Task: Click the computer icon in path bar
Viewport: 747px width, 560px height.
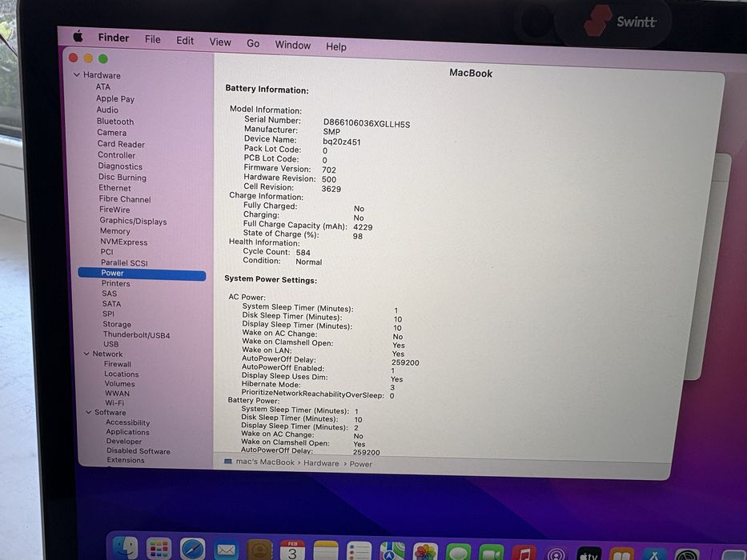Action: [227, 462]
